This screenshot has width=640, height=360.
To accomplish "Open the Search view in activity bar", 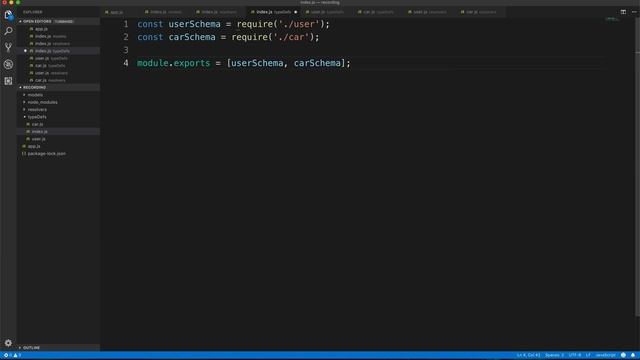I will 8,31.
